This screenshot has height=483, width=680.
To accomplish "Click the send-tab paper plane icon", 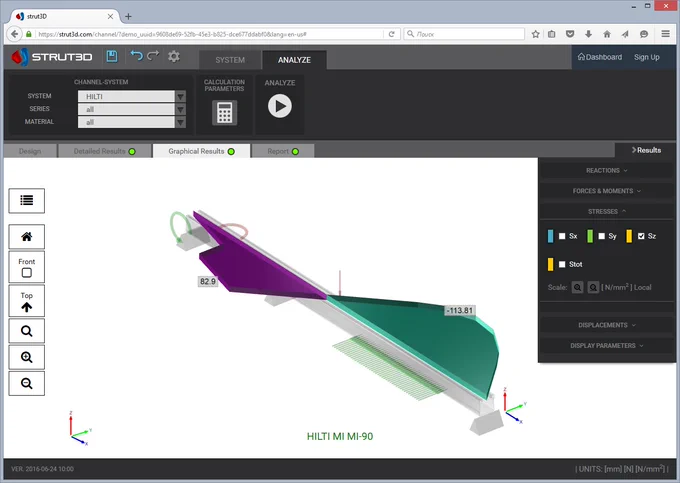I will 625,34.
